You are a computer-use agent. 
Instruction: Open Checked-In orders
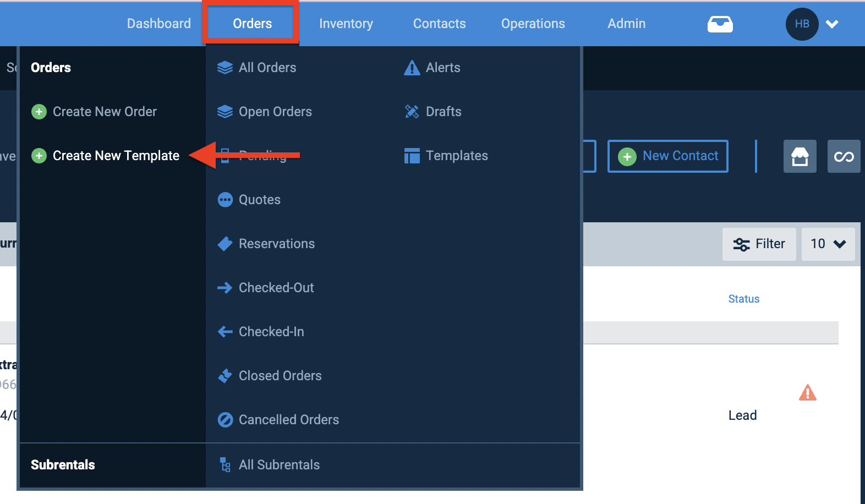[271, 332]
